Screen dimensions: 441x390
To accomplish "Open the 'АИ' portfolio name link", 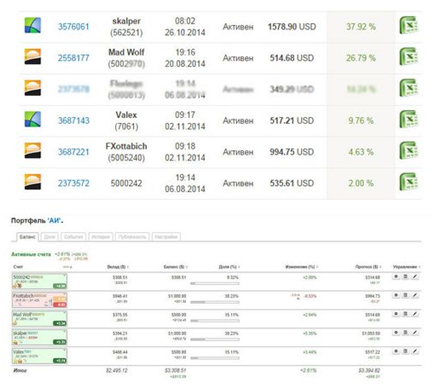I will [x=54, y=221].
